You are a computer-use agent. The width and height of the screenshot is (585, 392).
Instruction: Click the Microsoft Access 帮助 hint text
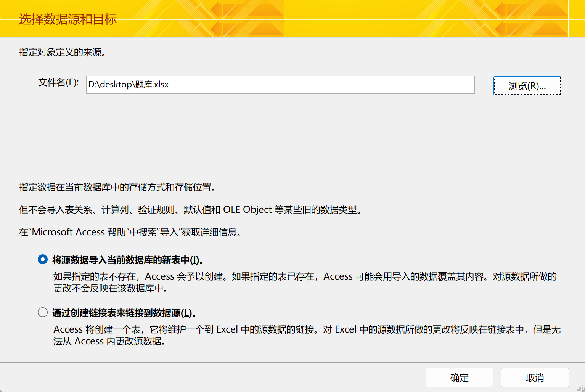click(x=131, y=232)
